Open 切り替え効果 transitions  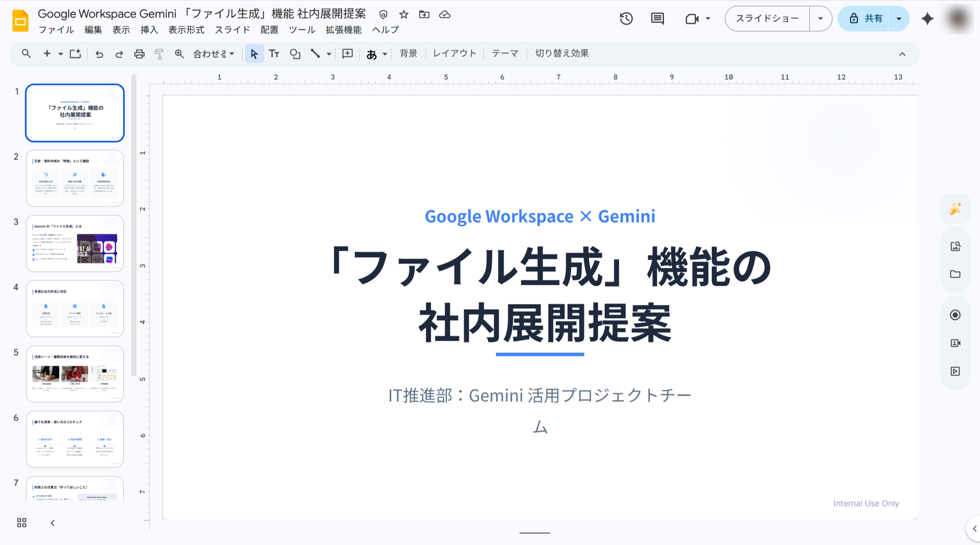pos(562,53)
